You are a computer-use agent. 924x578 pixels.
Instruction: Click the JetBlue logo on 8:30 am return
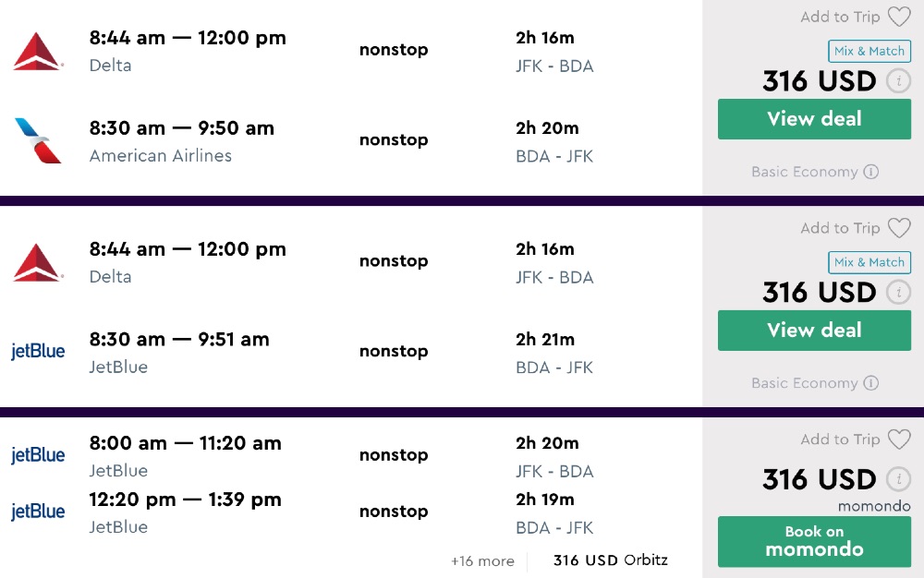point(38,352)
